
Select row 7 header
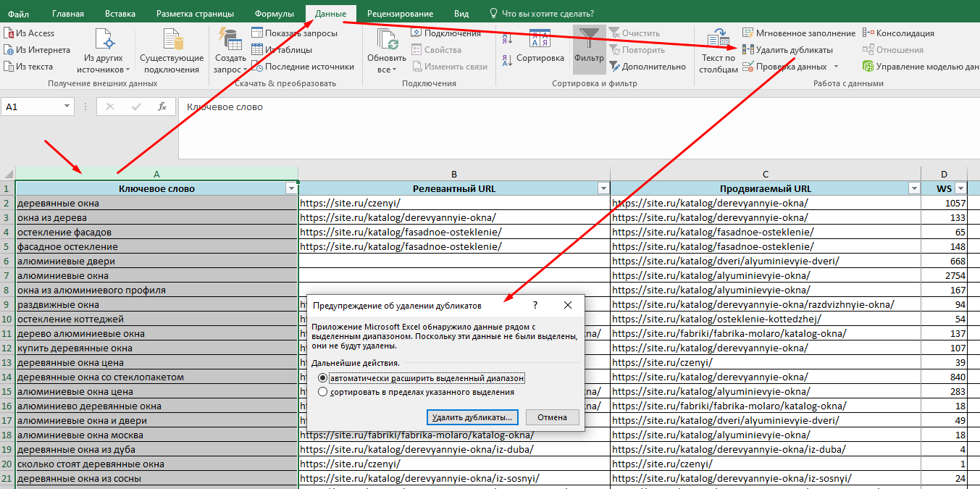7,275
